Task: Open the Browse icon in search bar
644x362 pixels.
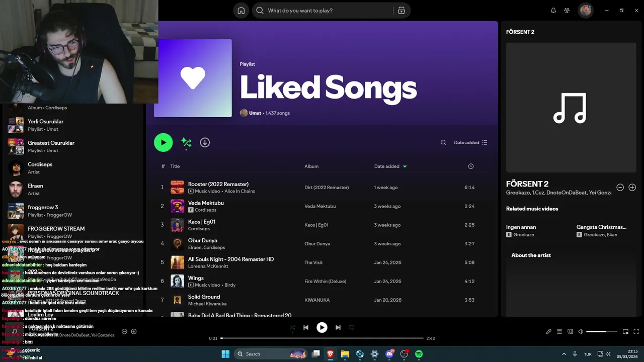Action: [x=401, y=11]
